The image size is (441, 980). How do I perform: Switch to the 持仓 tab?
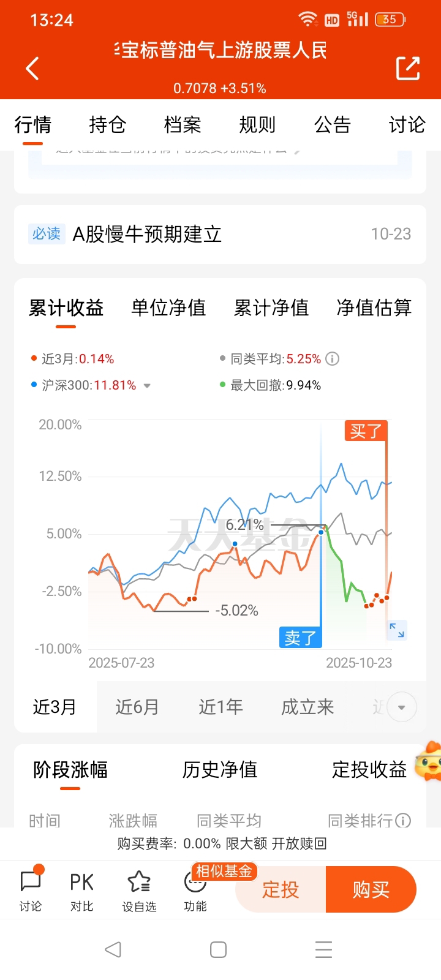(x=108, y=125)
